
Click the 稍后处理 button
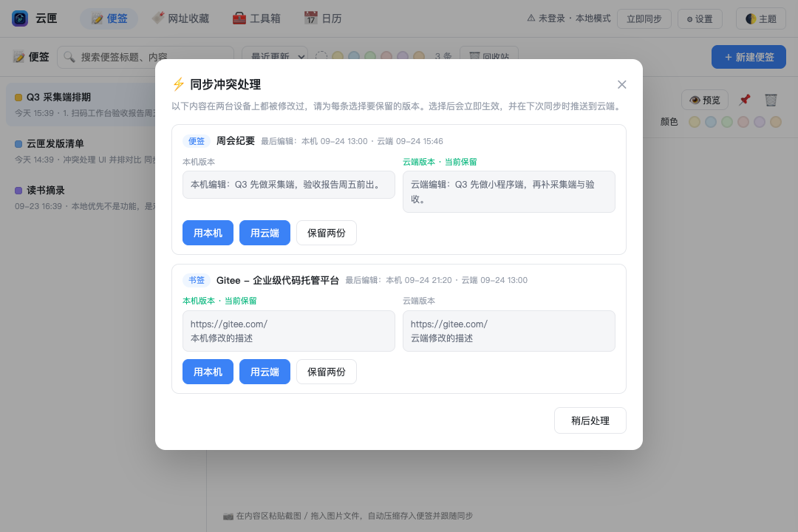click(x=590, y=420)
